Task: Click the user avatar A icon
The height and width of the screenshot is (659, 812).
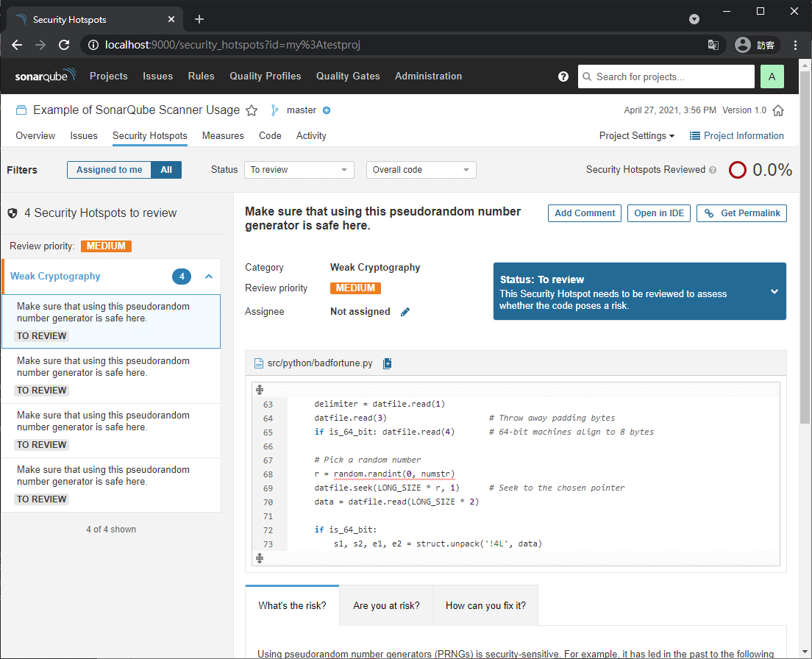Action: (772, 76)
